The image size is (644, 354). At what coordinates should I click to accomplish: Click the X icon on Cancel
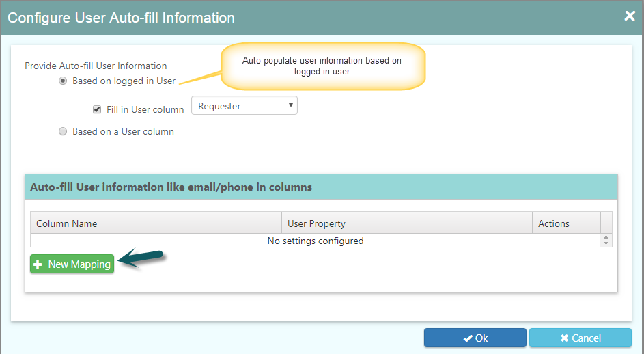[564, 338]
